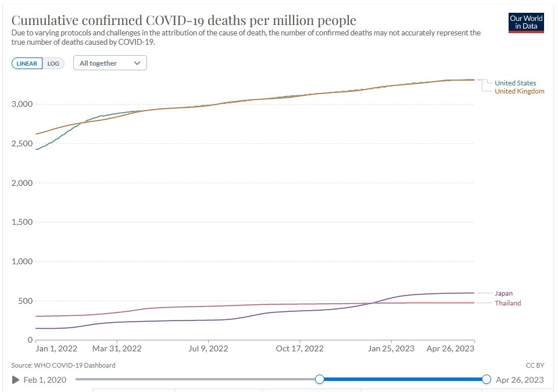
Task: Click the play timeline button
Action: tap(15, 380)
